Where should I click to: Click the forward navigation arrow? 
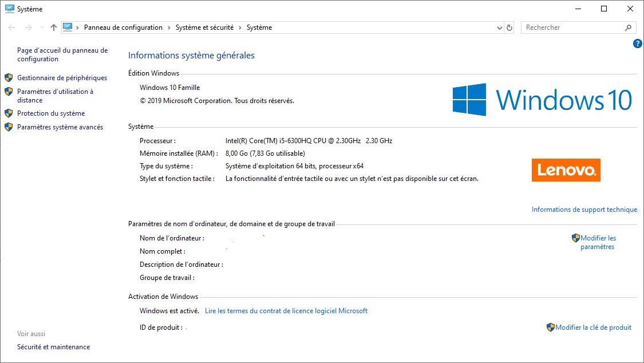pos(29,27)
